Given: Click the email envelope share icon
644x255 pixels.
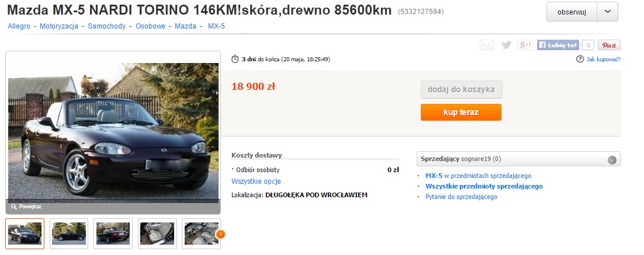Looking at the screenshot, I should [487, 45].
